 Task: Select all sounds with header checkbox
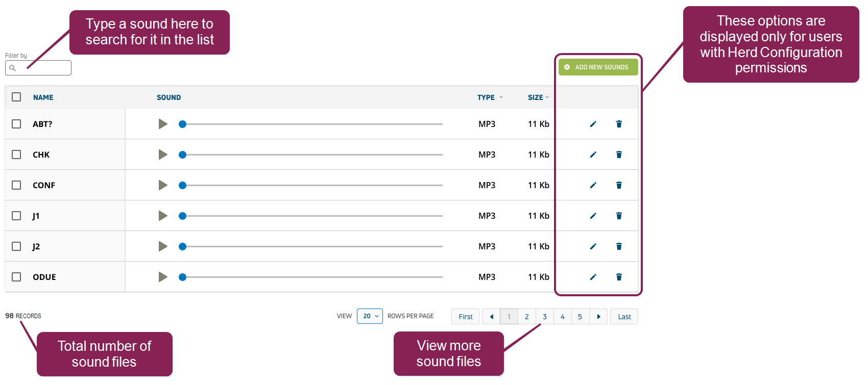[x=16, y=97]
